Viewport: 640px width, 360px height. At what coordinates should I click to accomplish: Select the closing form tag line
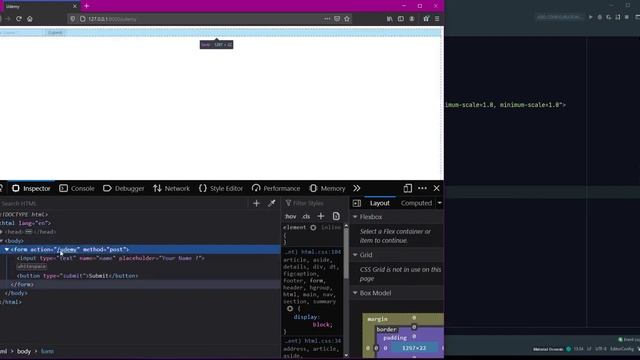point(22,284)
